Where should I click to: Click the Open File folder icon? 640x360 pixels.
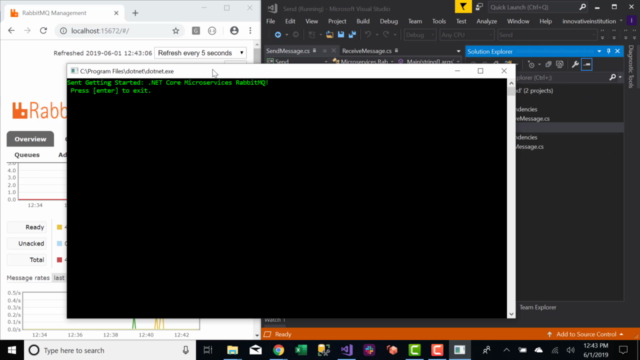pyautogui.click(x=329, y=35)
